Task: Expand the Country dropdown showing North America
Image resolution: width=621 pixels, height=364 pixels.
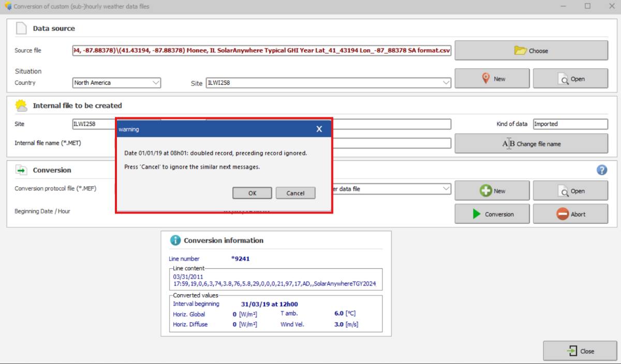Action: pos(156,83)
